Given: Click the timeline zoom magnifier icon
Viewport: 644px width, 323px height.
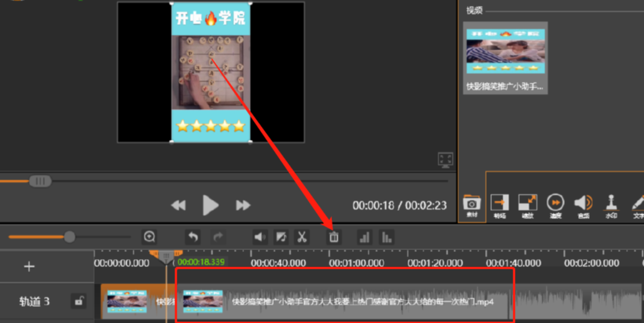Looking at the screenshot, I should pyautogui.click(x=150, y=237).
